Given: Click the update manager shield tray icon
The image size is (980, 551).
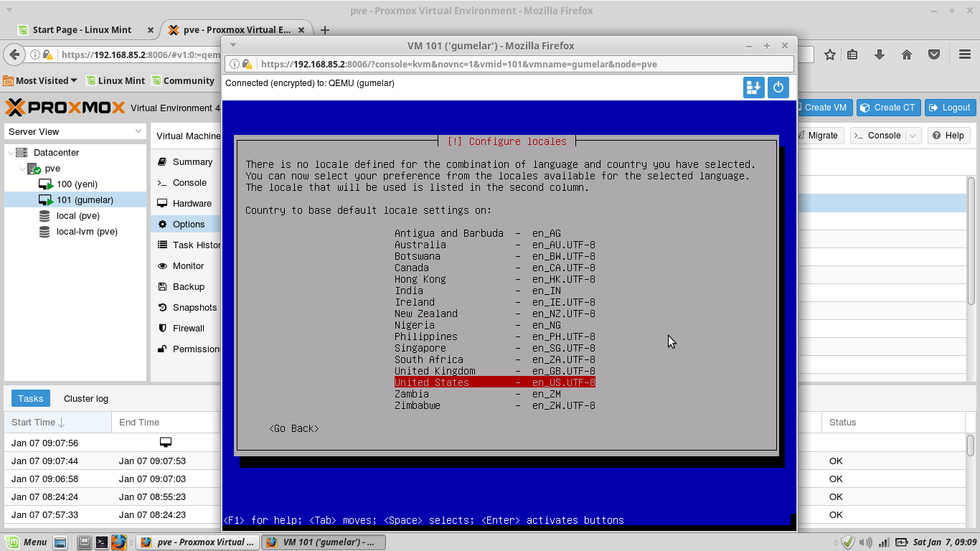Looking at the screenshot, I should pos(848,542).
